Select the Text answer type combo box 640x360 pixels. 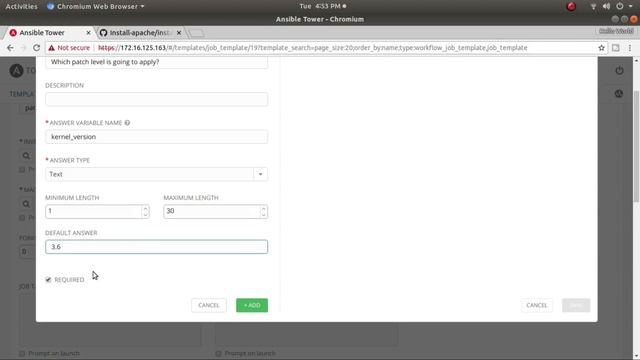[156, 174]
